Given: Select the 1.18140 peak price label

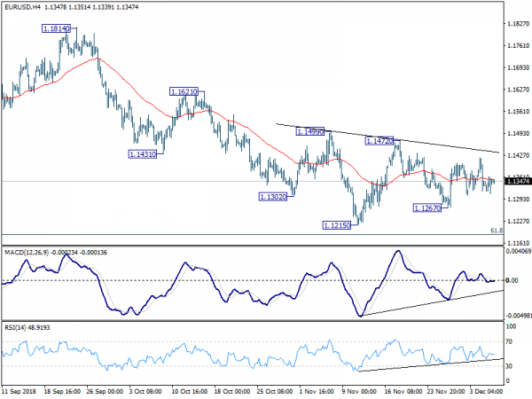Looking at the screenshot, I should tap(55, 29).
